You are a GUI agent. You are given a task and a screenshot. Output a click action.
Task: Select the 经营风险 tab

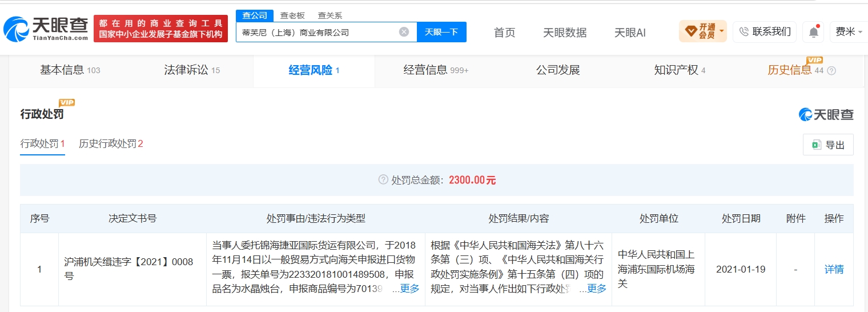coord(314,70)
